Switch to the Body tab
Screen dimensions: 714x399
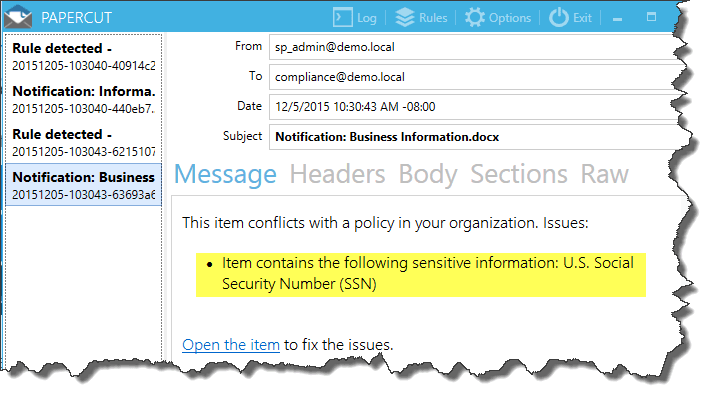[428, 174]
